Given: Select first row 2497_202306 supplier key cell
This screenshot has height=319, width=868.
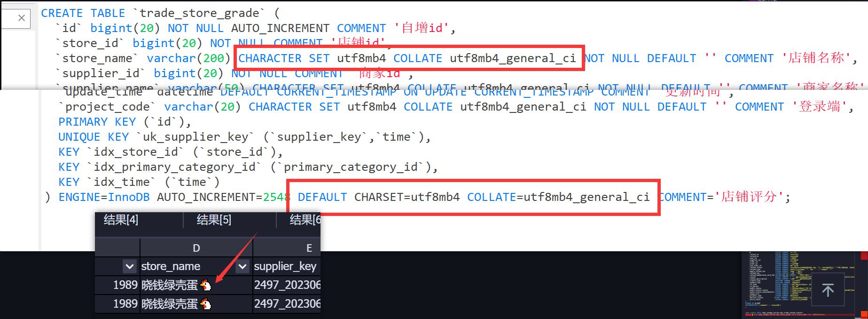Looking at the screenshot, I should [287, 285].
